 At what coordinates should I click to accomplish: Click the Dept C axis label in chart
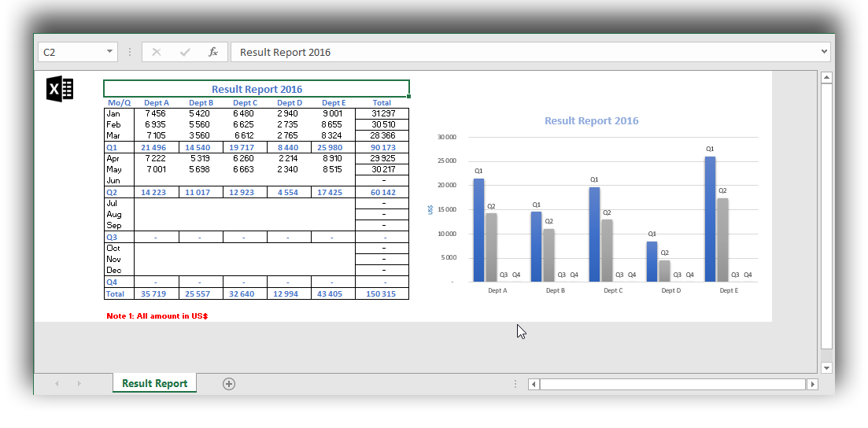(613, 290)
